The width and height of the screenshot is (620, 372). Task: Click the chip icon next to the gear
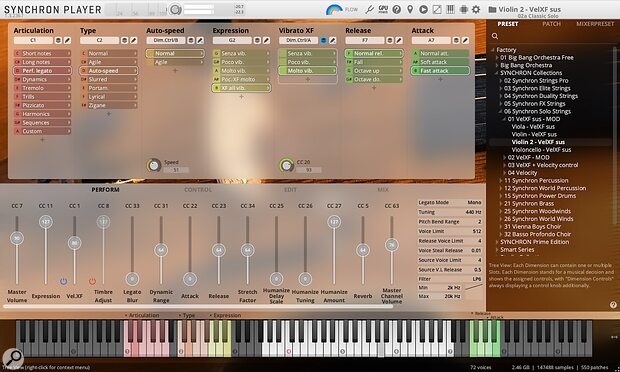[463, 9]
